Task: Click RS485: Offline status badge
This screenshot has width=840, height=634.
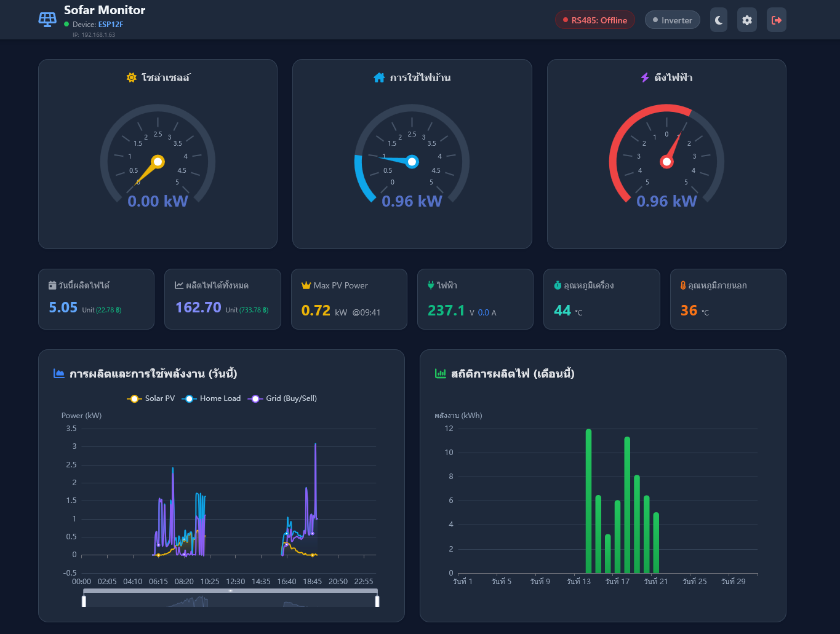Action: click(x=595, y=20)
